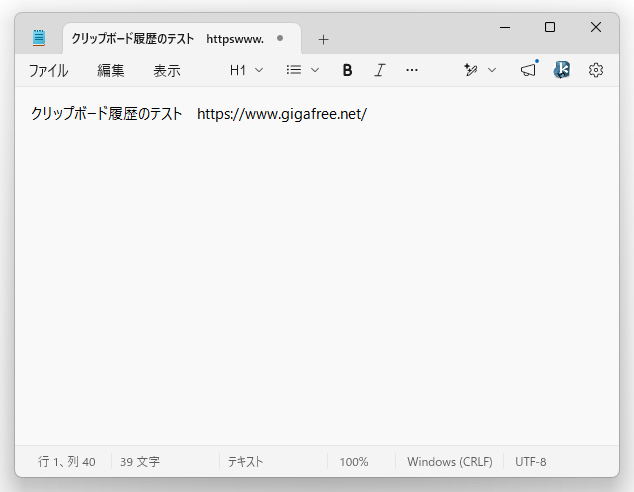Click the UTF-8 encoding indicator
The image size is (634, 492).
click(x=530, y=462)
